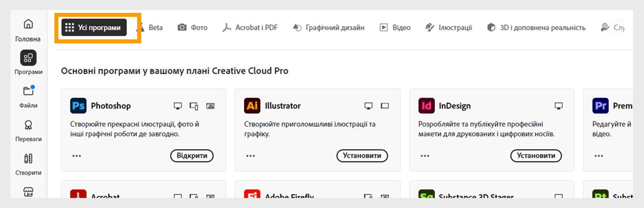Select the Програми apps icon in sidebar
The image size is (644, 208).
[28, 58]
